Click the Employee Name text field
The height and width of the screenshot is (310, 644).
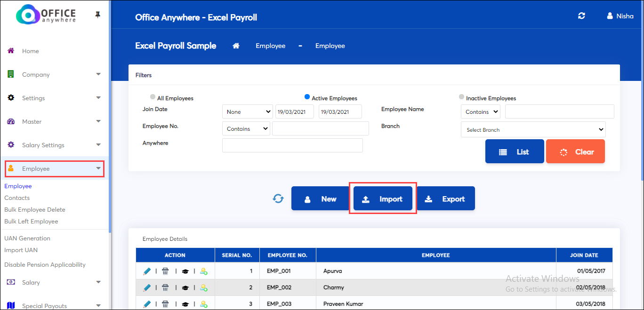560,111
